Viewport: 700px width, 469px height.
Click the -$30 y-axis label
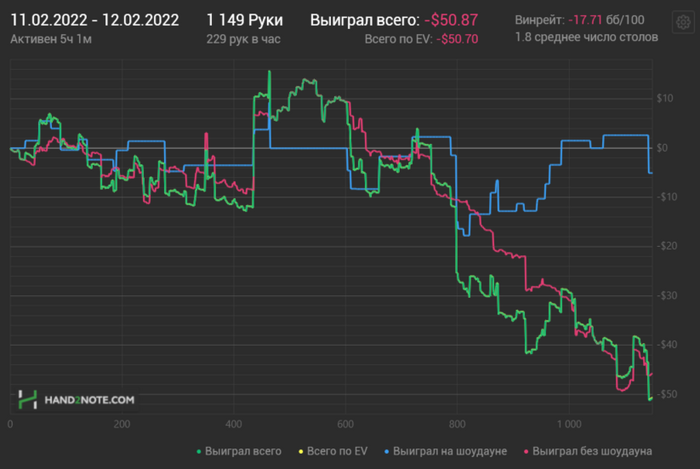pos(667,295)
